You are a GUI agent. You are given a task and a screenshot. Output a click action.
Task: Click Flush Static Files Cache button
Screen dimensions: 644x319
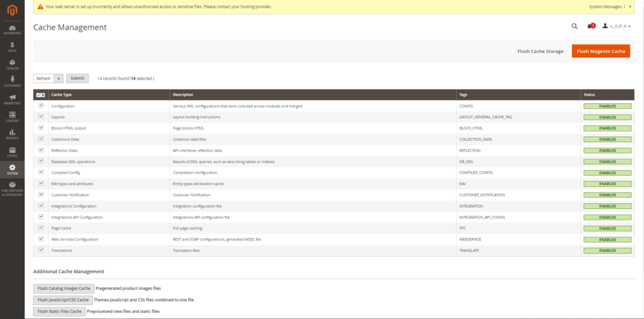[x=60, y=311]
